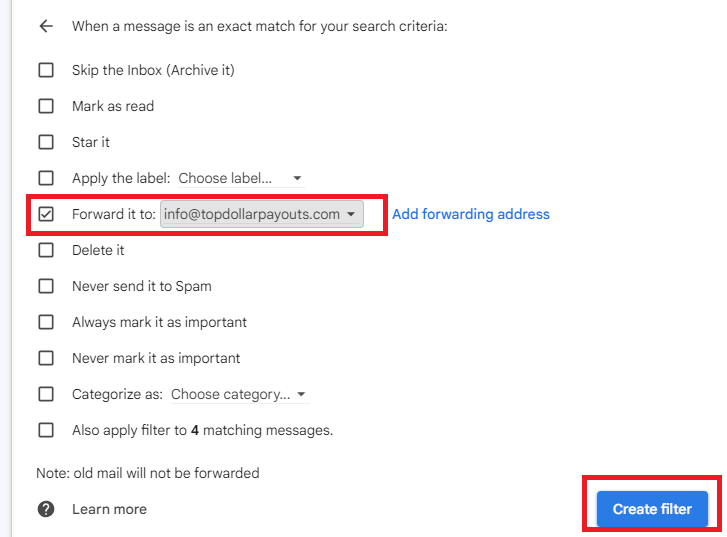Click the back arrow icon

[x=46, y=26]
